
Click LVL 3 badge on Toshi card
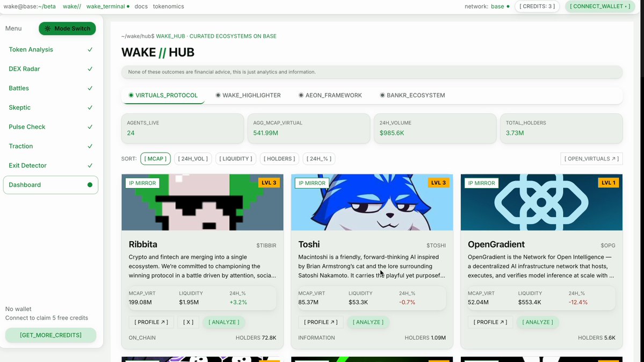coord(439,183)
